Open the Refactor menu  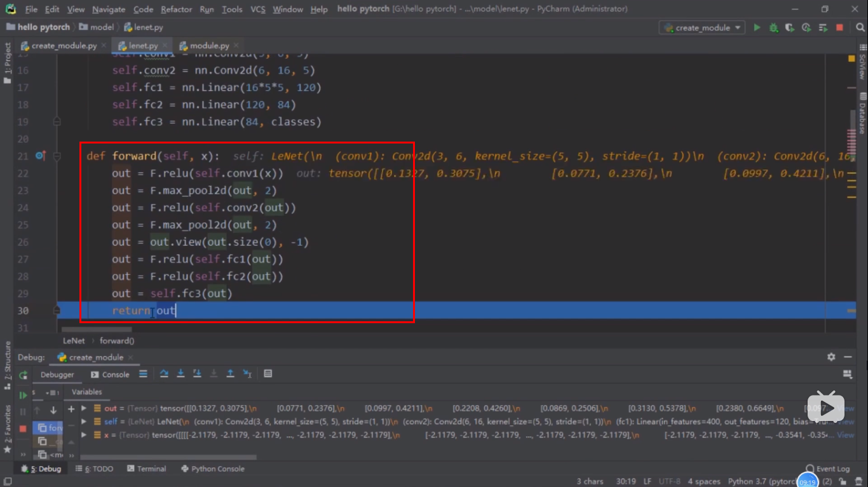(x=177, y=10)
